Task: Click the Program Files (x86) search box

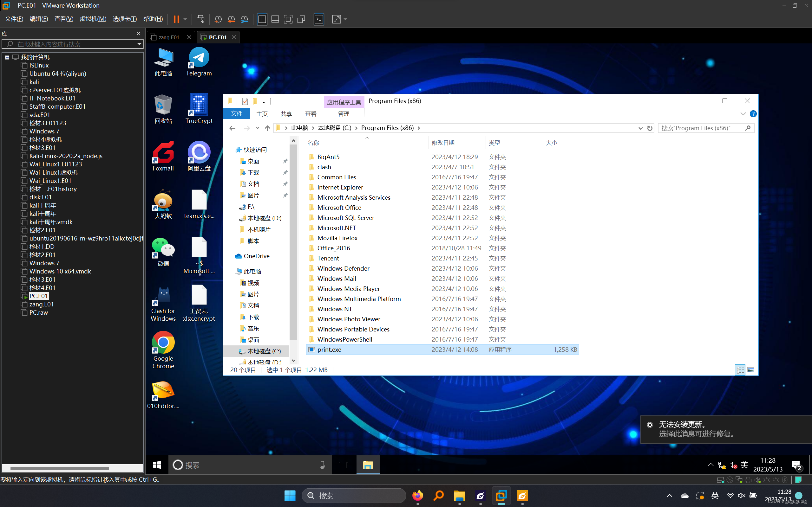Action: (x=701, y=128)
